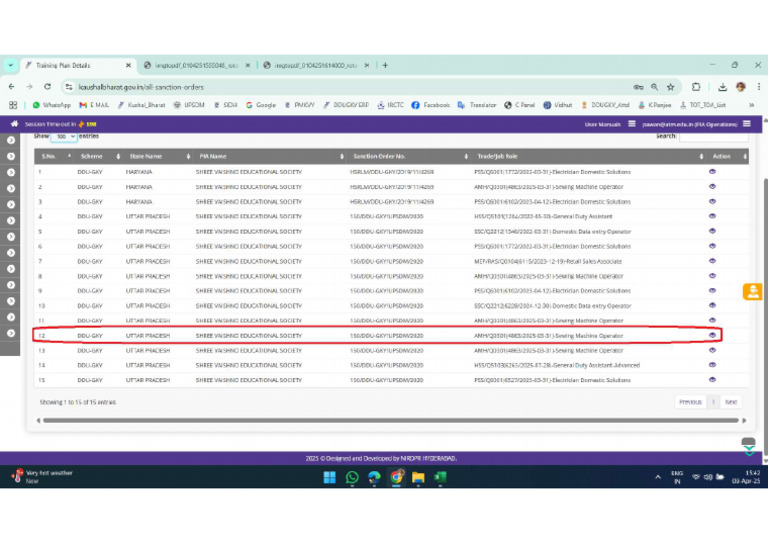Show hidden system tray icons
This screenshot has width=768, height=543.
click(x=658, y=477)
